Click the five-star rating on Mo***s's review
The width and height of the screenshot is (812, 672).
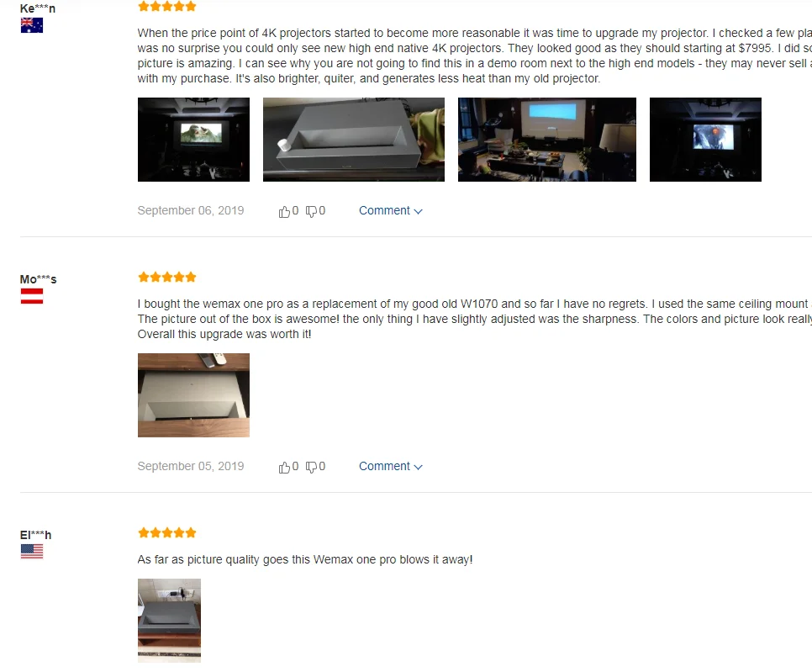click(167, 278)
